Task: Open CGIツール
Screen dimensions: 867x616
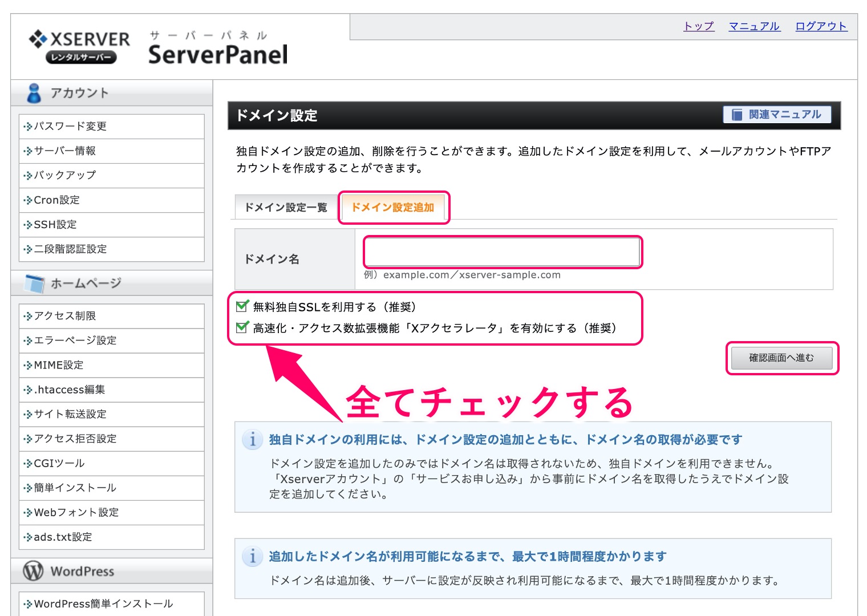Action: pos(112,463)
